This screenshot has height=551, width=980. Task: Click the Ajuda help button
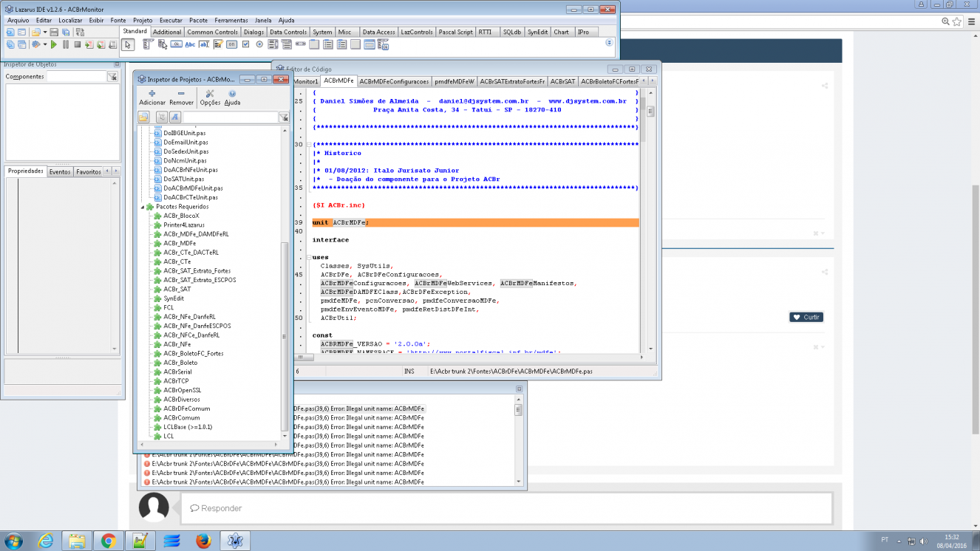[232, 97]
